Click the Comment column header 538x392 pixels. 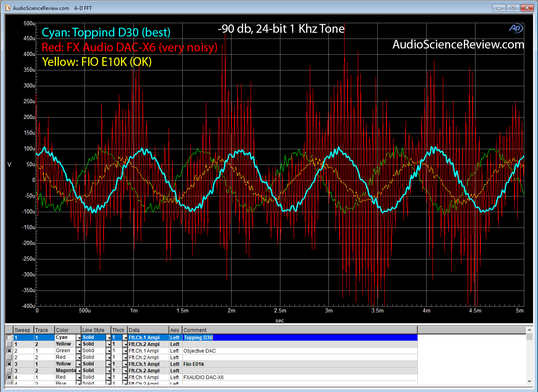point(300,330)
